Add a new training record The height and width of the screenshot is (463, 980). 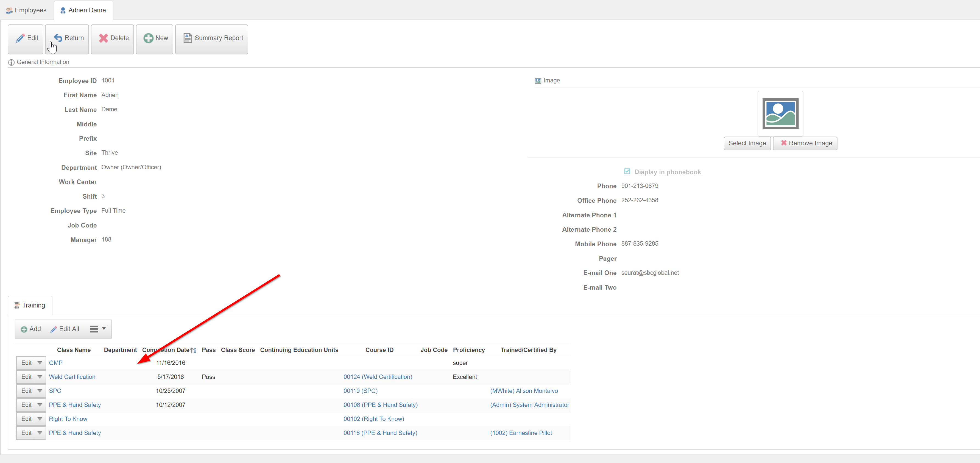[31, 329]
